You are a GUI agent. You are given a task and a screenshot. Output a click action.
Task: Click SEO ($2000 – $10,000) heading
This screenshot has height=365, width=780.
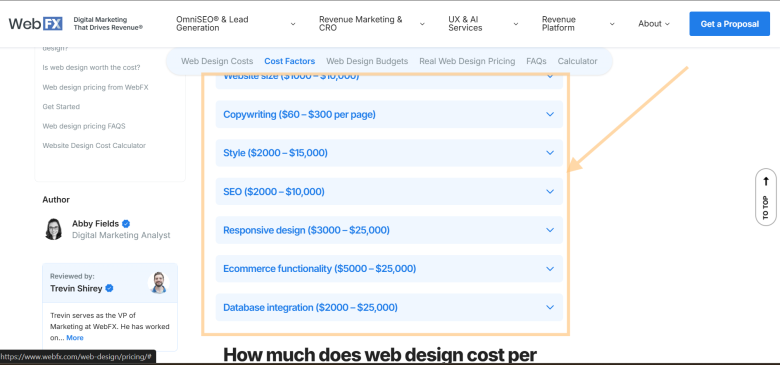click(274, 191)
